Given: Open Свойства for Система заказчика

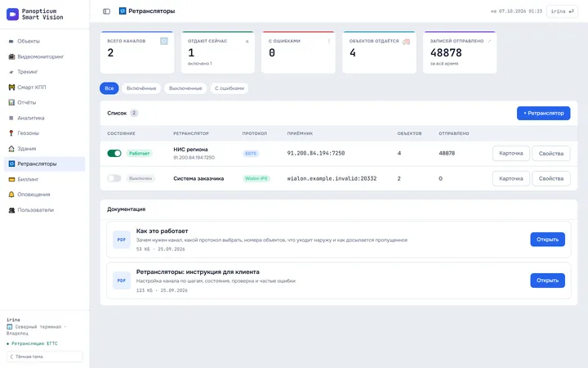Looking at the screenshot, I should click(551, 178).
